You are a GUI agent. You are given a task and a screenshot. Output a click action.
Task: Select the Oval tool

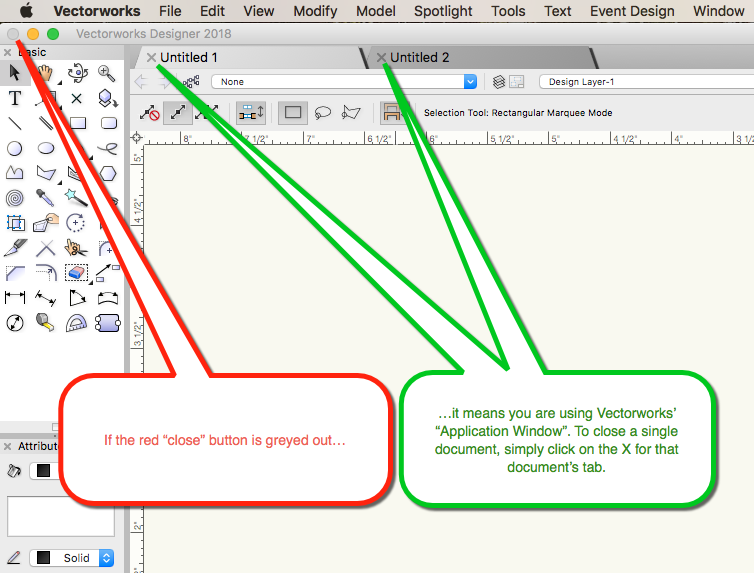point(46,149)
